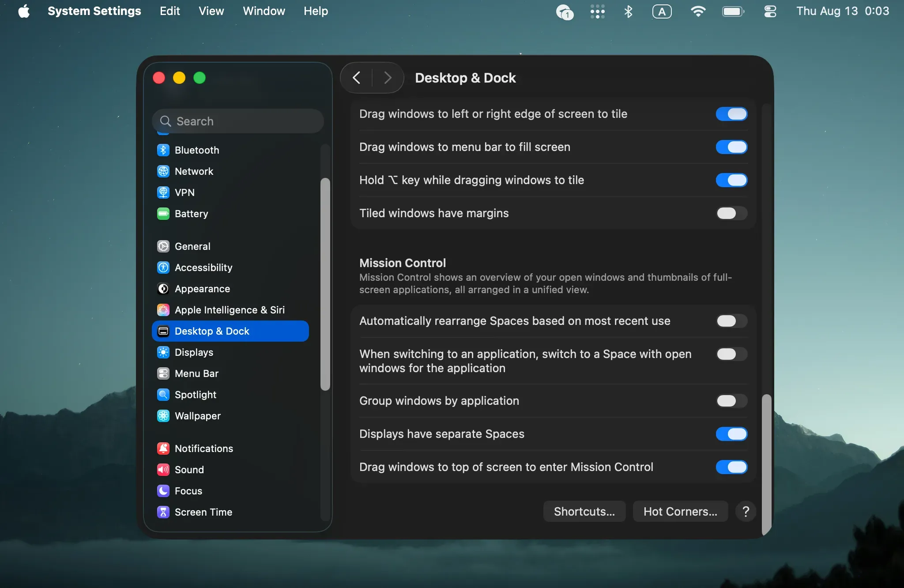Image resolution: width=904 pixels, height=588 pixels.
Task: Open the Edit menu
Action: click(x=170, y=11)
